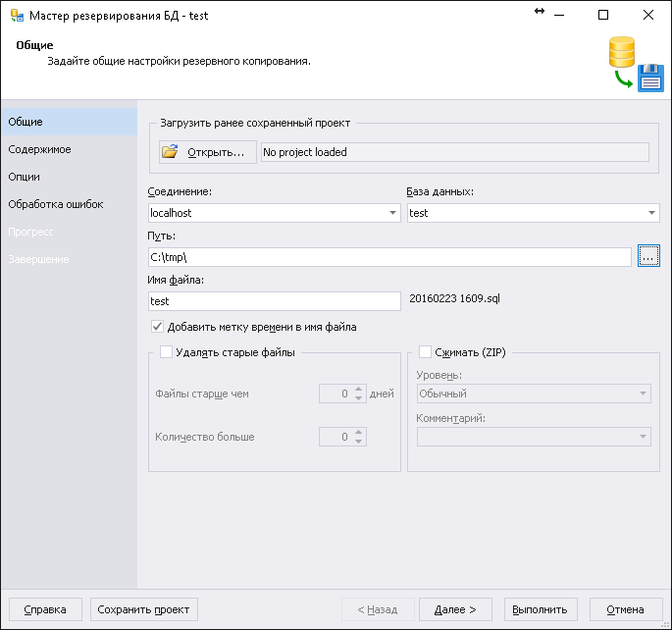Select the Общие page in sidebar

point(69,122)
